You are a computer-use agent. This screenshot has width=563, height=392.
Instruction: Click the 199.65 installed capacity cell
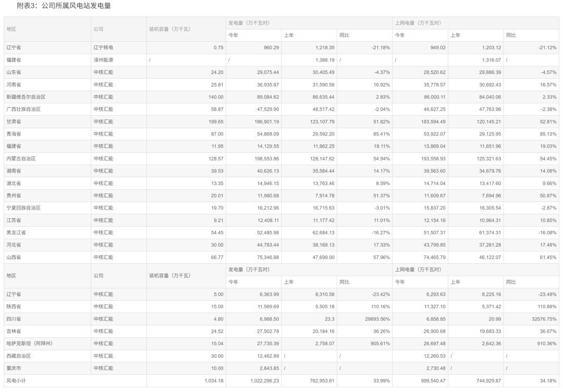215,121
